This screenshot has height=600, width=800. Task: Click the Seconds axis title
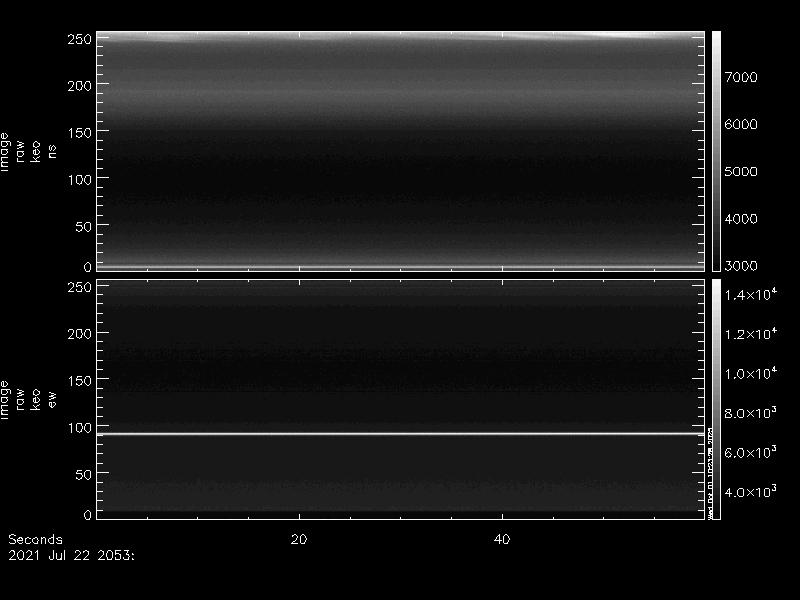[35, 539]
